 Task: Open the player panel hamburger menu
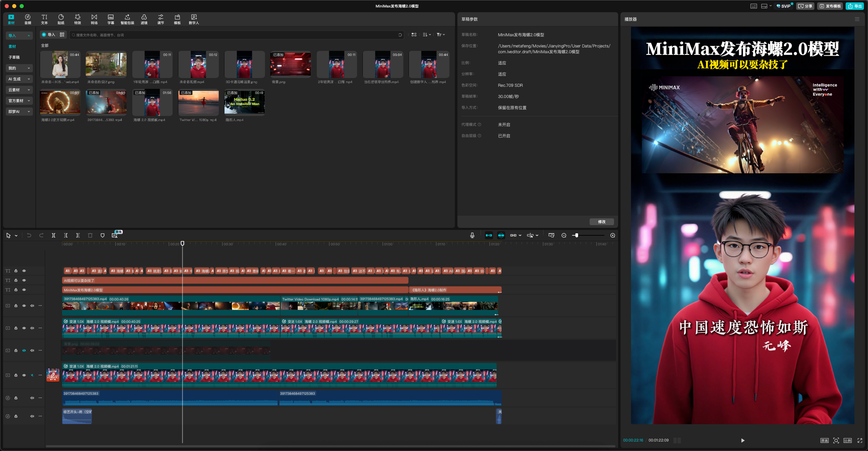click(857, 19)
